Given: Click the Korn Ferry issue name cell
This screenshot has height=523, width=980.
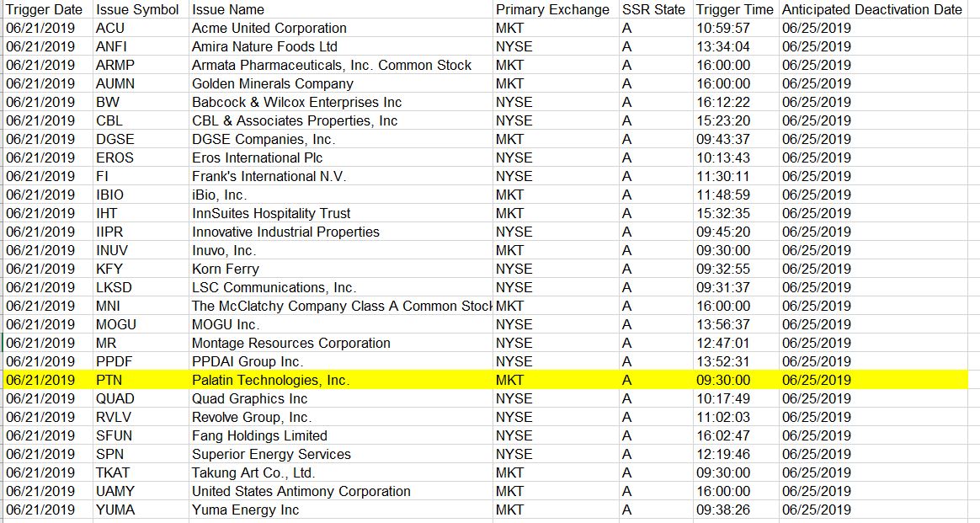Looking at the screenshot, I should click(x=225, y=269).
